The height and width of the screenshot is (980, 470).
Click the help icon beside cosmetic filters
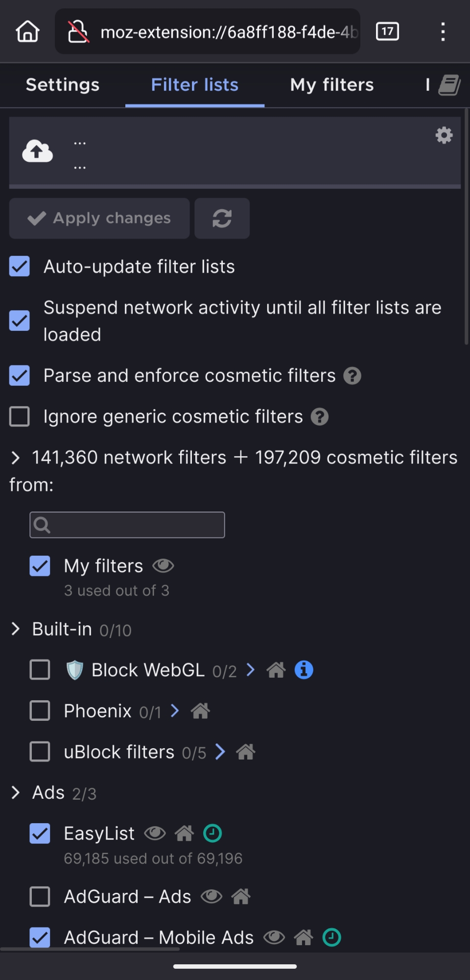(352, 376)
